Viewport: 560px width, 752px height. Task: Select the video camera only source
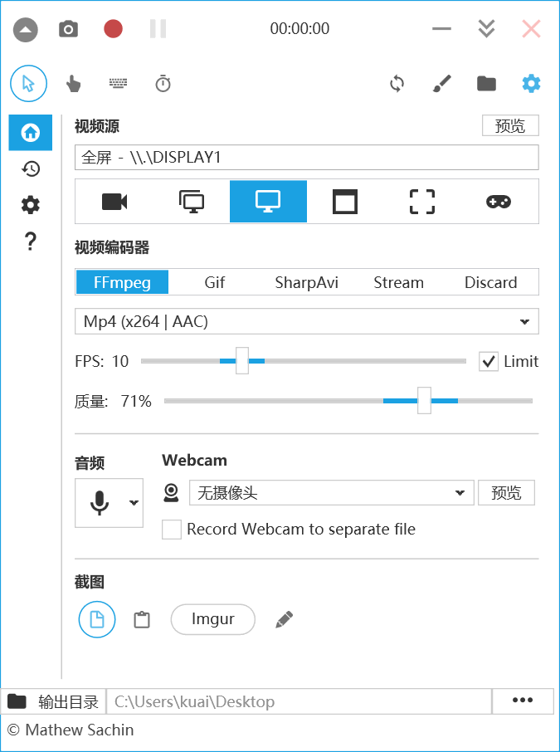click(114, 202)
